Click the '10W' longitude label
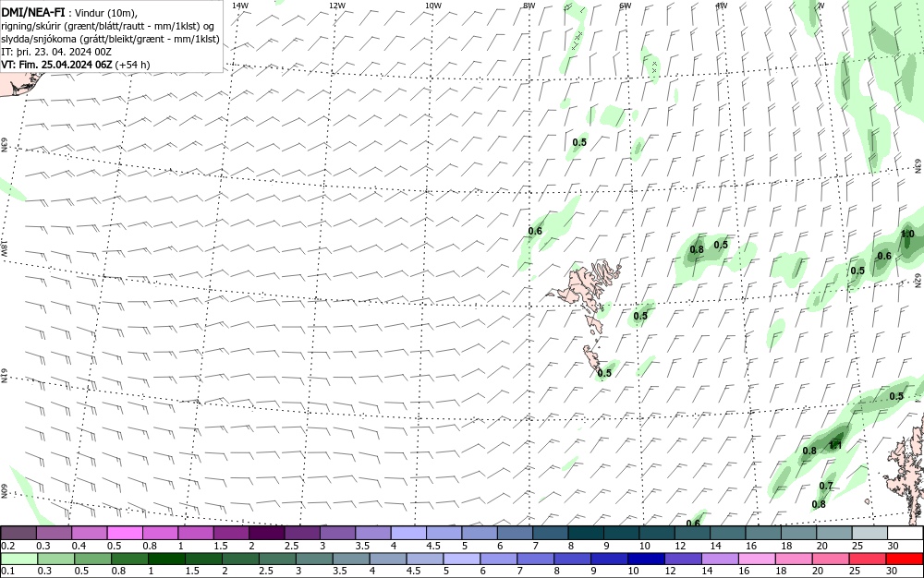The height and width of the screenshot is (578, 924). click(433, 6)
